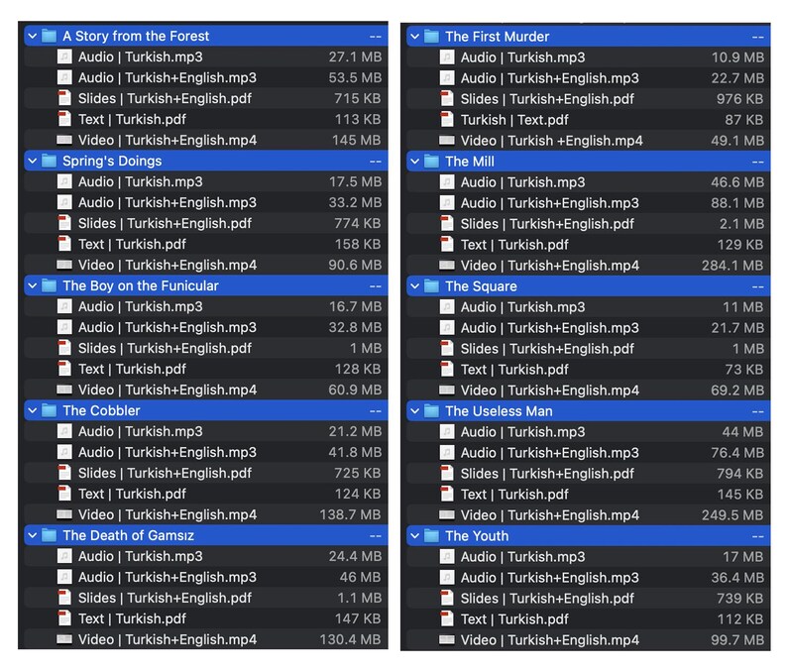Click the 158 KB Text PDF icon

[64, 245]
